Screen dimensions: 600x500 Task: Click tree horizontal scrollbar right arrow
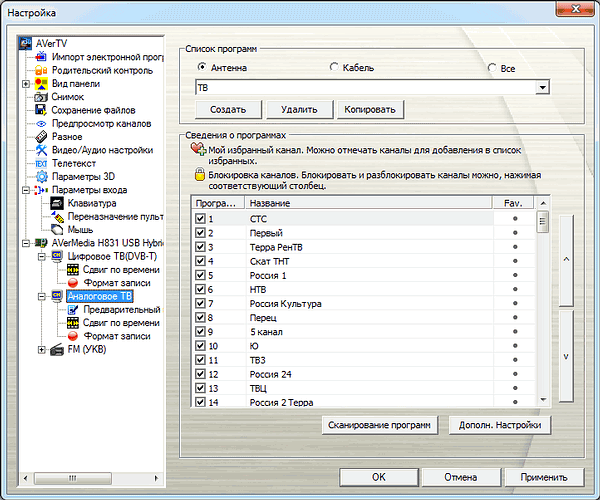tap(156, 478)
